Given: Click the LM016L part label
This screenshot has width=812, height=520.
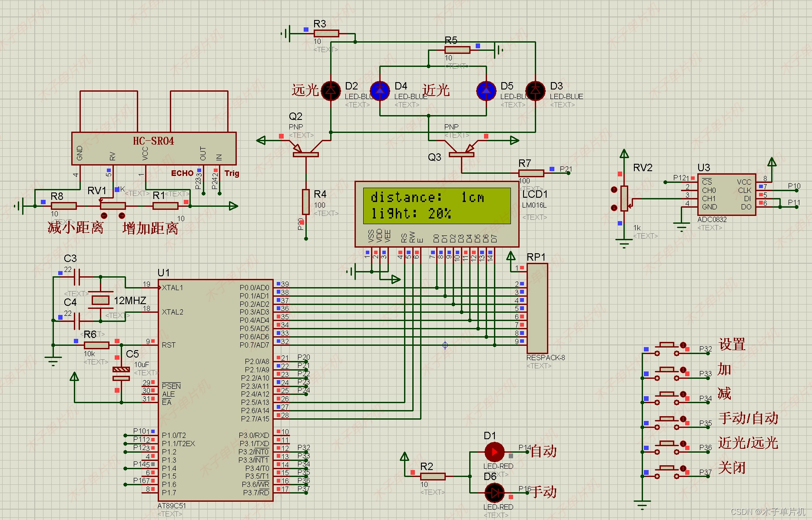Looking at the screenshot, I should 534,205.
